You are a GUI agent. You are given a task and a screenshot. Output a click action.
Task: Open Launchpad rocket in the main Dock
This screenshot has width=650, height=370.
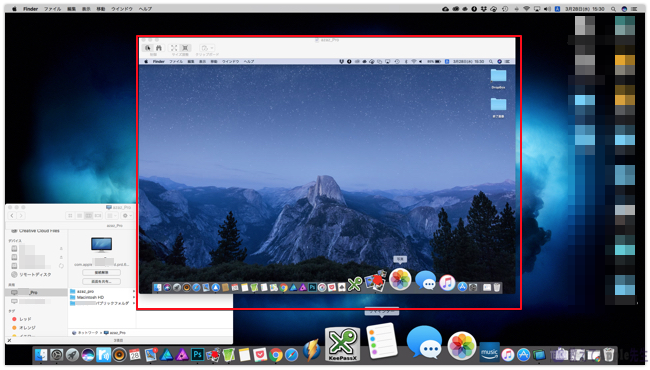73,355
